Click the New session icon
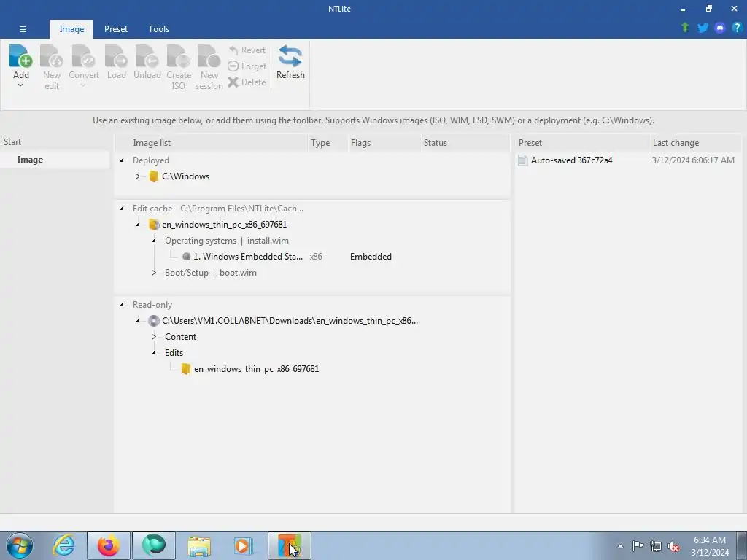Viewport: 747px width, 560px height. [209, 57]
